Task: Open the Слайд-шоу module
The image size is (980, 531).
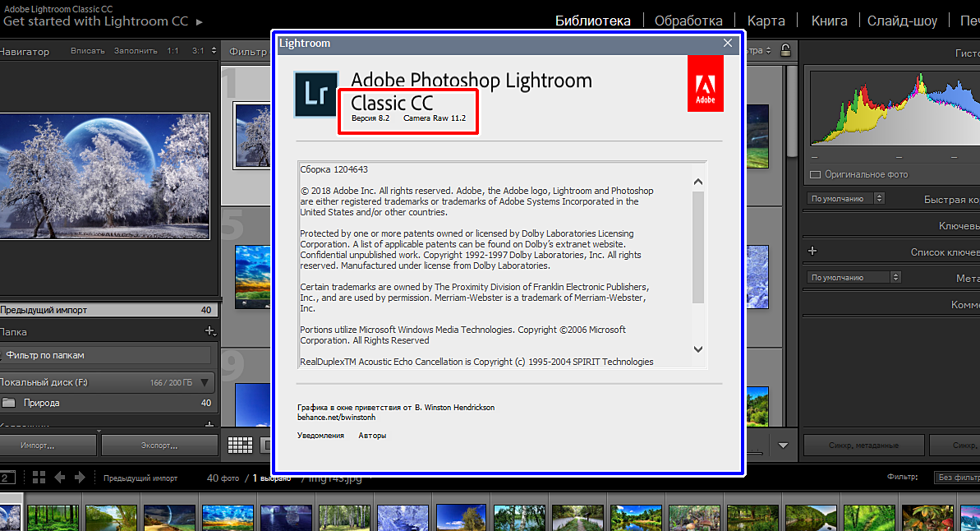Action: (903, 21)
